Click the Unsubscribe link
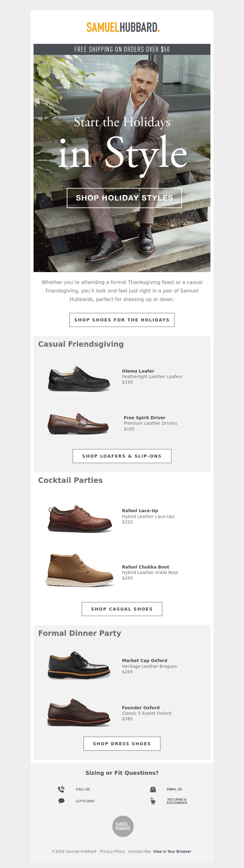Image resolution: width=244 pixels, height=868 pixels. (139, 852)
